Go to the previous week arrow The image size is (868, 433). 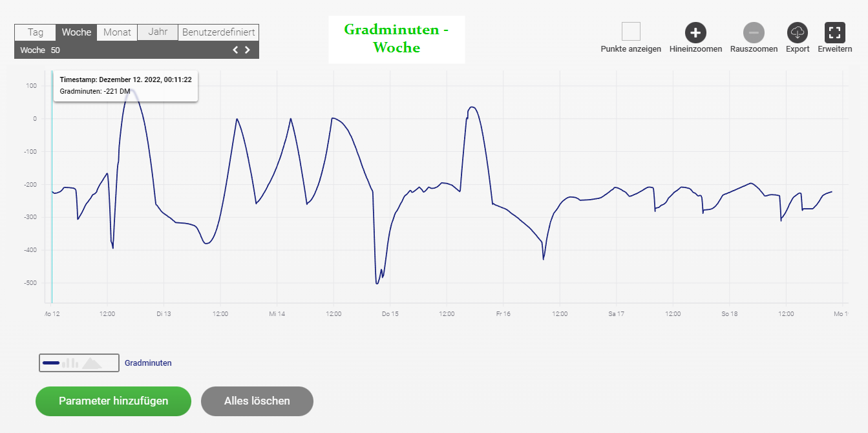(x=235, y=50)
